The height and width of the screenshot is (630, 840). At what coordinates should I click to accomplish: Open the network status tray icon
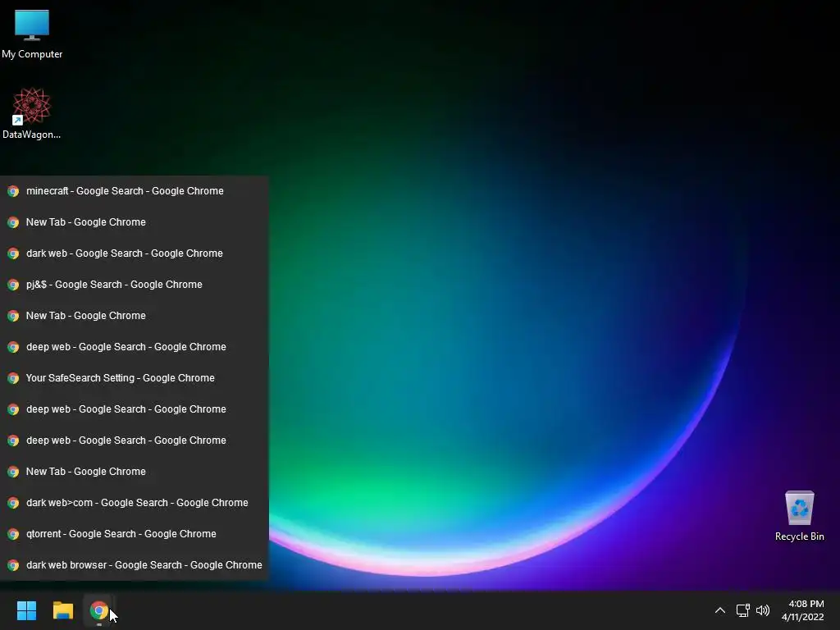point(742,610)
